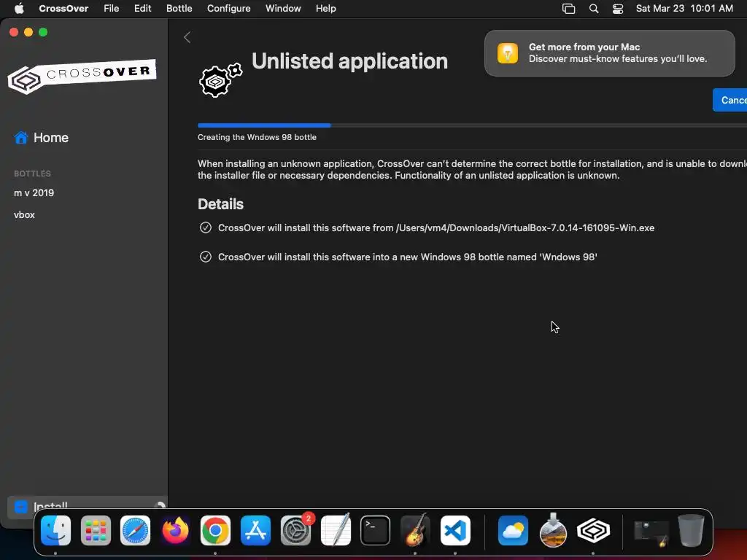
Task: Click the Cancel button
Action: point(729,100)
